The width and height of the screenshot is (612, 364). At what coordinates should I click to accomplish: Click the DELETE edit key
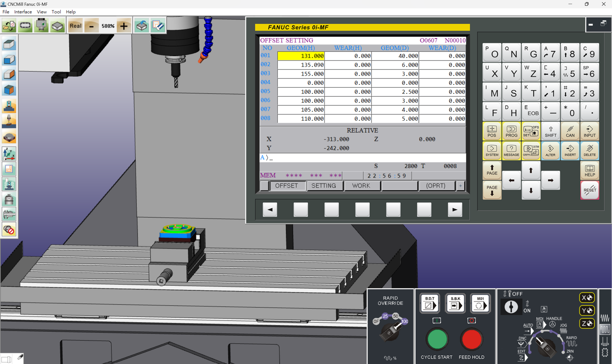(590, 151)
